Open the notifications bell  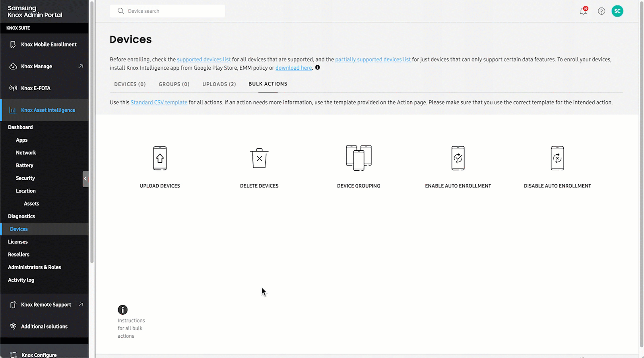coord(583,11)
